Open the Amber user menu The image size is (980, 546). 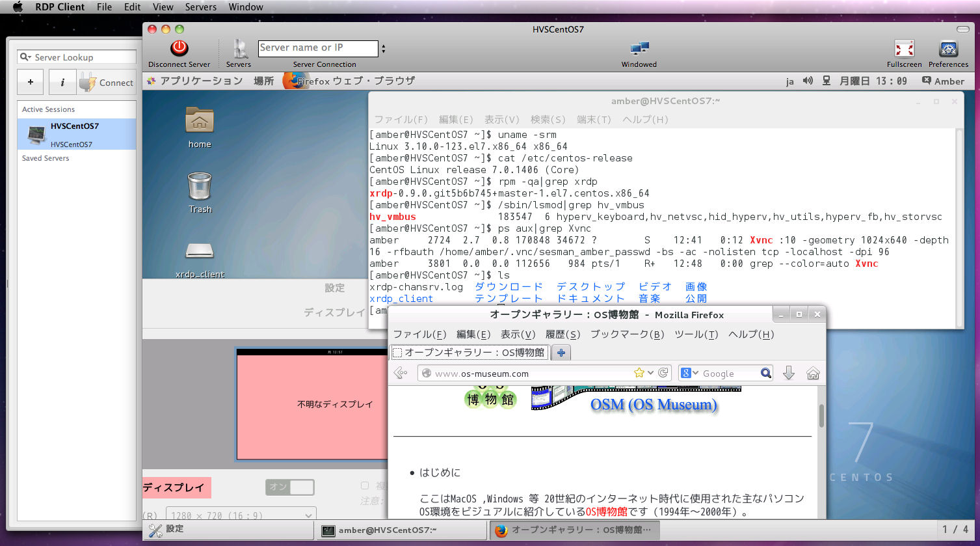coord(943,81)
